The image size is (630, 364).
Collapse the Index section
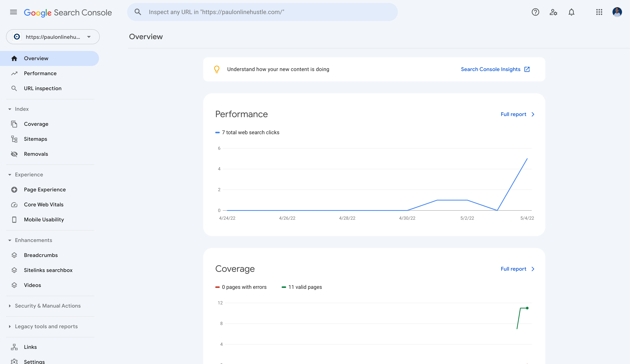(x=10, y=109)
